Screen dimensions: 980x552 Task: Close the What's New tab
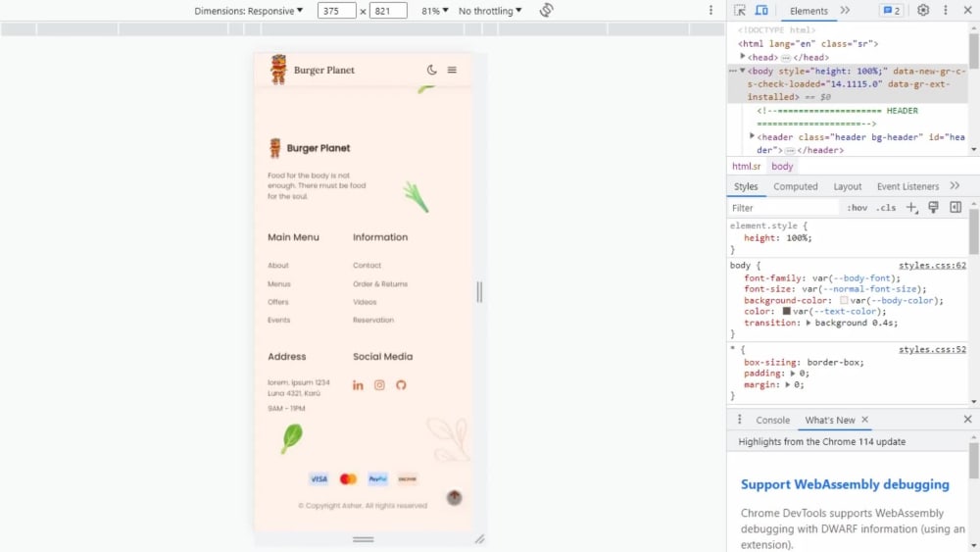point(865,420)
